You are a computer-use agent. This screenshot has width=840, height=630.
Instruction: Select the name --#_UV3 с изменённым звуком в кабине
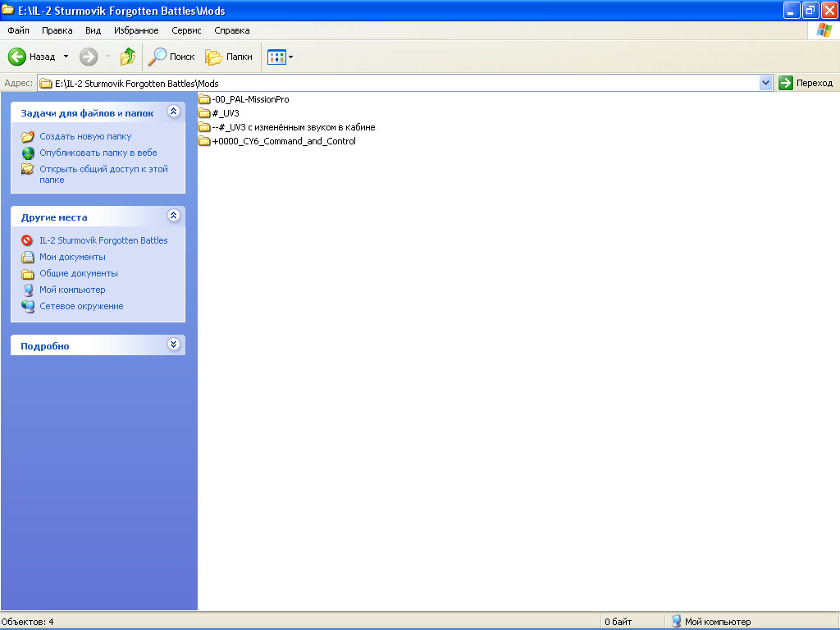point(294,127)
